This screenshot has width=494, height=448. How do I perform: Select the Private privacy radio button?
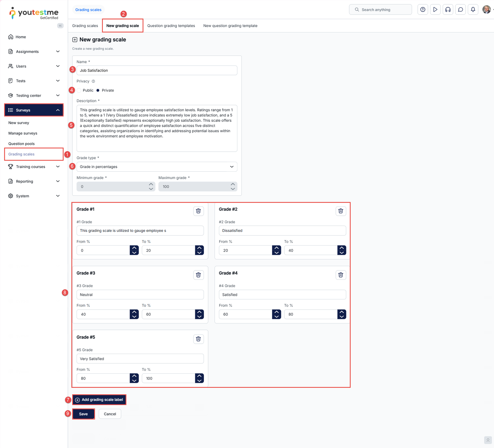[98, 90]
